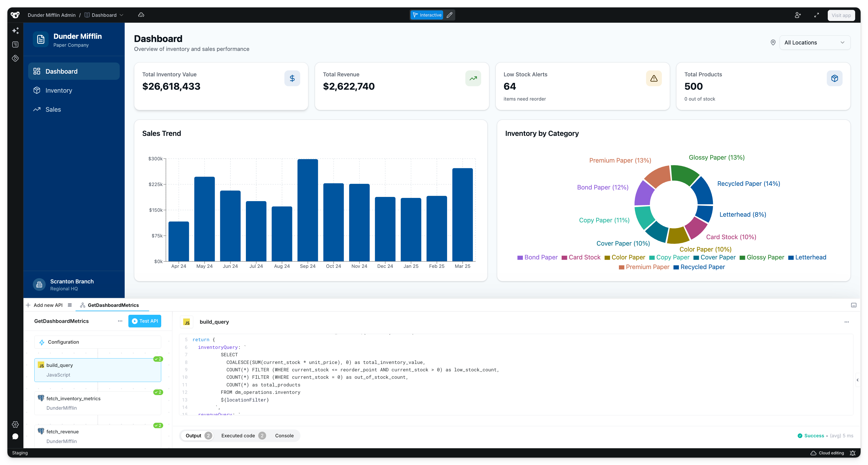Switch to edit mode pencil toggle
The height and width of the screenshot is (465, 868).
pyautogui.click(x=449, y=15)
